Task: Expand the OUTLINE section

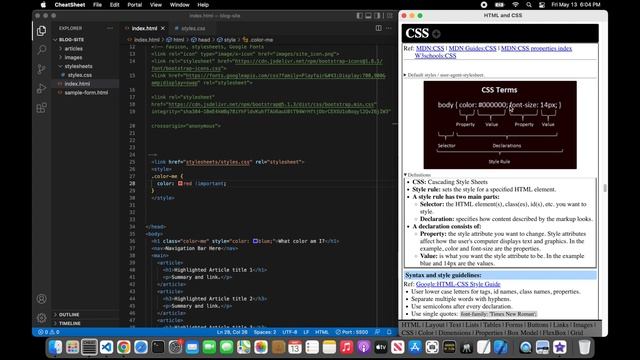Action: pos(69,315)
